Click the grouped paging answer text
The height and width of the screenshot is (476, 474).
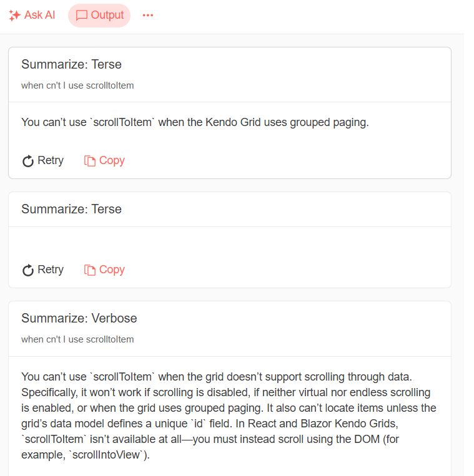point(195,122)
